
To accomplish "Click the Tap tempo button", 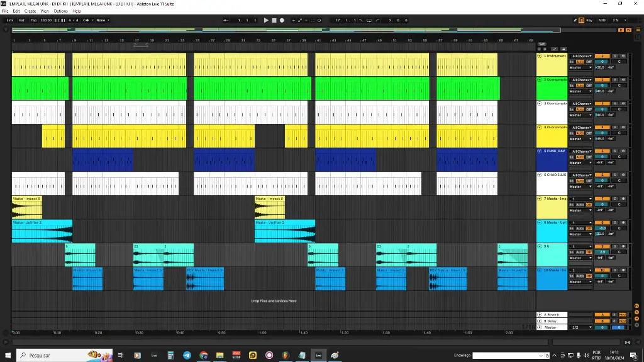I will (x=34, y=20).
